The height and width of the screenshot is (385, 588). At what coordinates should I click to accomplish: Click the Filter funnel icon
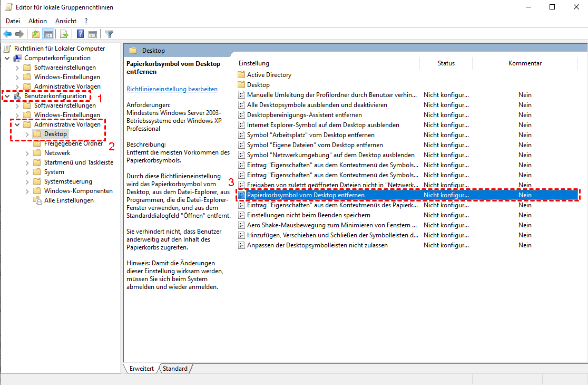(x=109, y=34)
